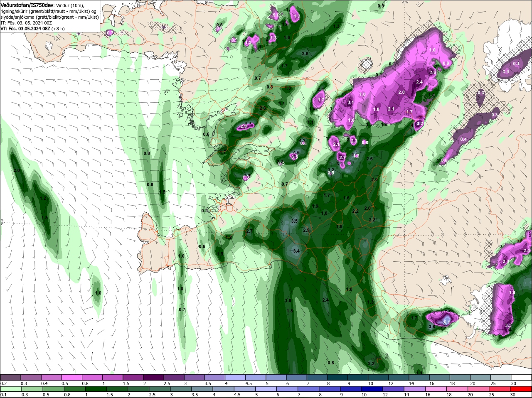Click the '0.1' label in the lower legend
Image resolution: width=532 pixels, height=398 pixels.
coord(3,395)
